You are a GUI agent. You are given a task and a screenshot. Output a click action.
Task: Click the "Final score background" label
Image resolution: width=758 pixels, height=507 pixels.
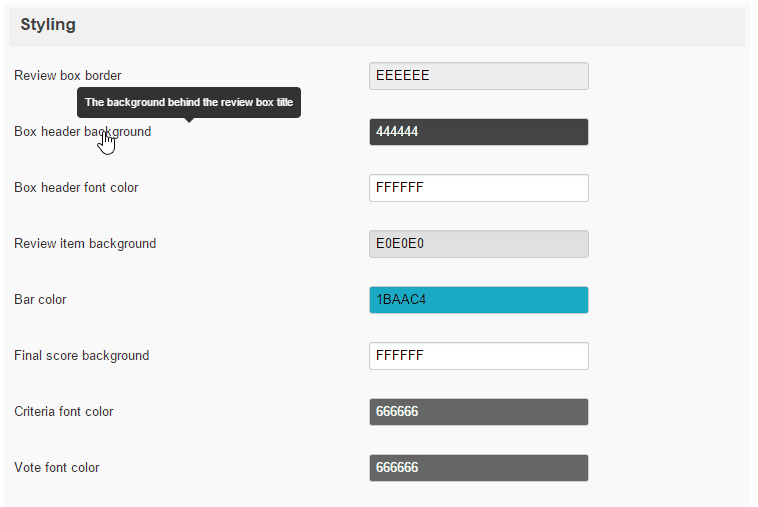coord(81,356)
